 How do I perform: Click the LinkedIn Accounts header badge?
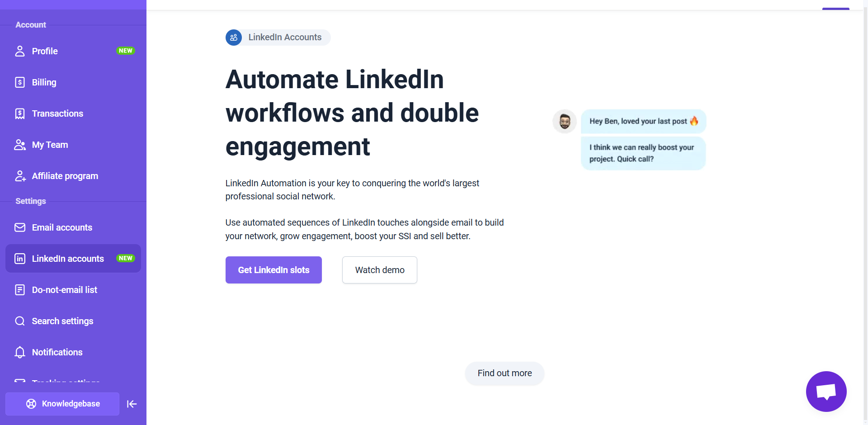coord(278,38)
